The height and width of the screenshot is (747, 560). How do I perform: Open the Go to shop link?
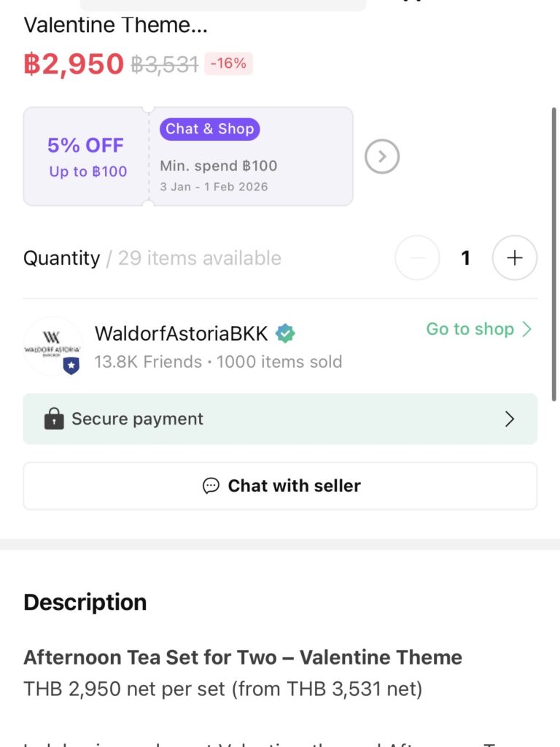[470, 329]
